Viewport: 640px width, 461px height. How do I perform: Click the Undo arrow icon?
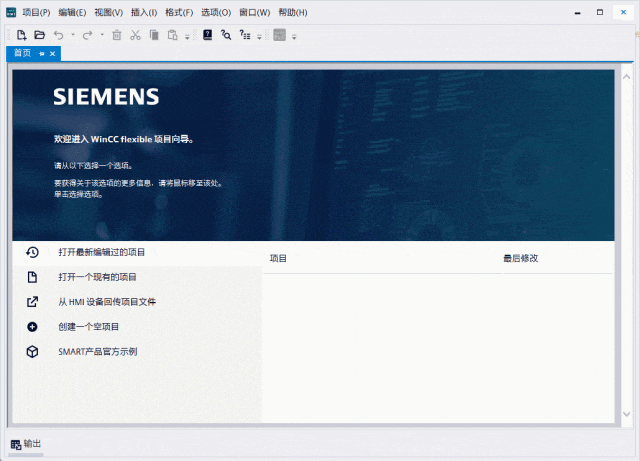[x=58, y=35]
